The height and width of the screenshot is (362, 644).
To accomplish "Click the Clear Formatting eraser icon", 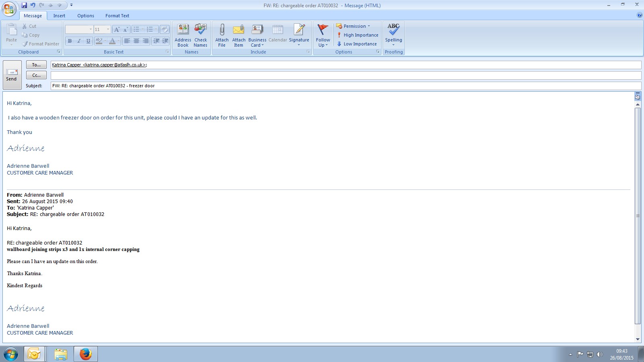I will tap(164, 29).
